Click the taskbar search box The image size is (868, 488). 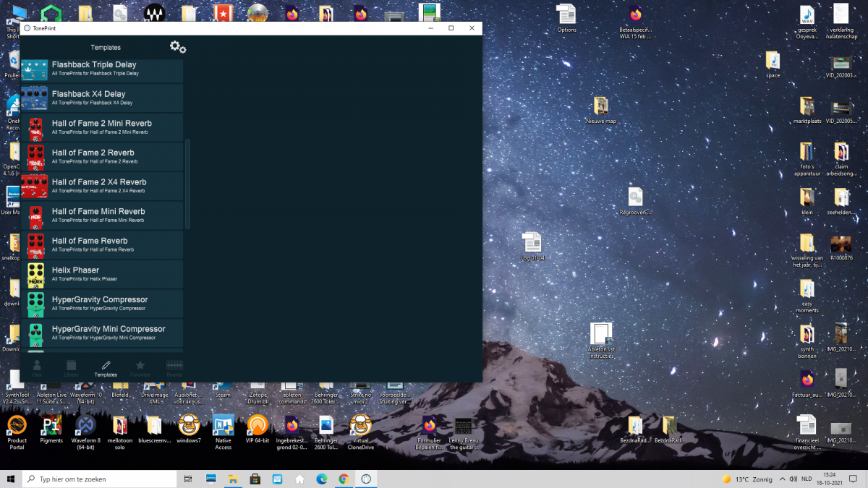coord(100,479)
